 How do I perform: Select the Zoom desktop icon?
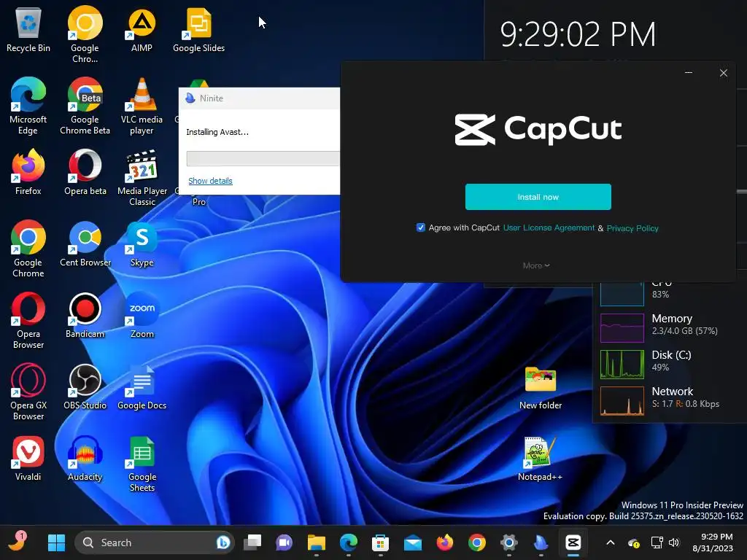click(142, 315)
